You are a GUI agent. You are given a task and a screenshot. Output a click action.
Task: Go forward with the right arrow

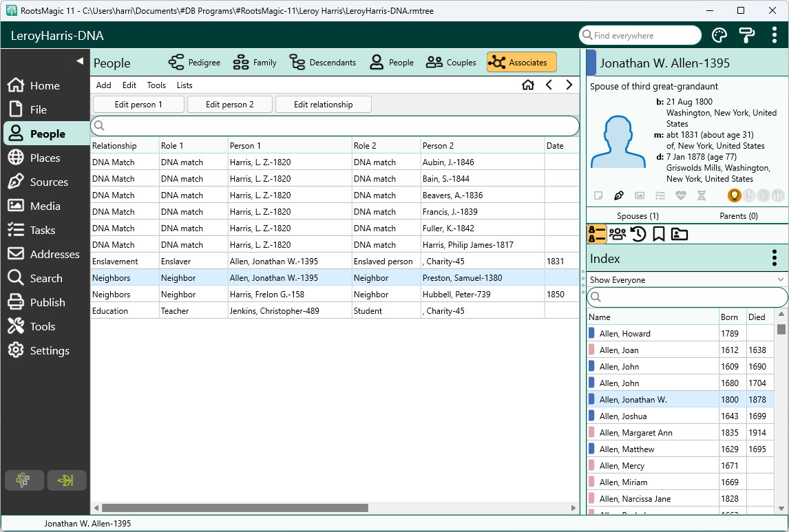tap(569, 85)
